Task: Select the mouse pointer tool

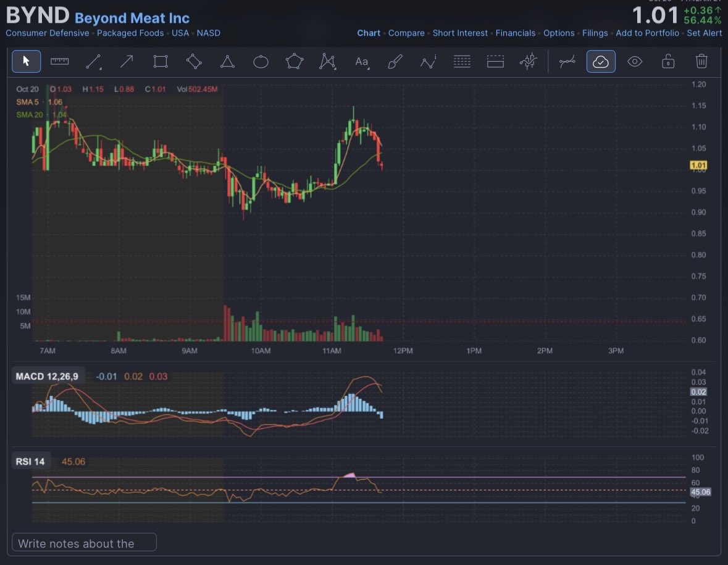Action: point(26,61)
